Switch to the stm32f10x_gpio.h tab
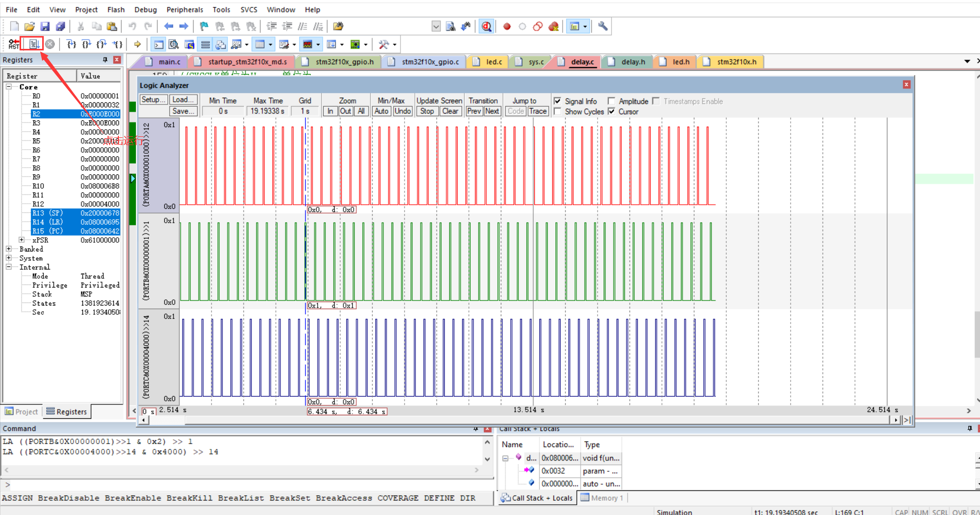This screenshot has height=515, width=980. click(x=339, y=62)
